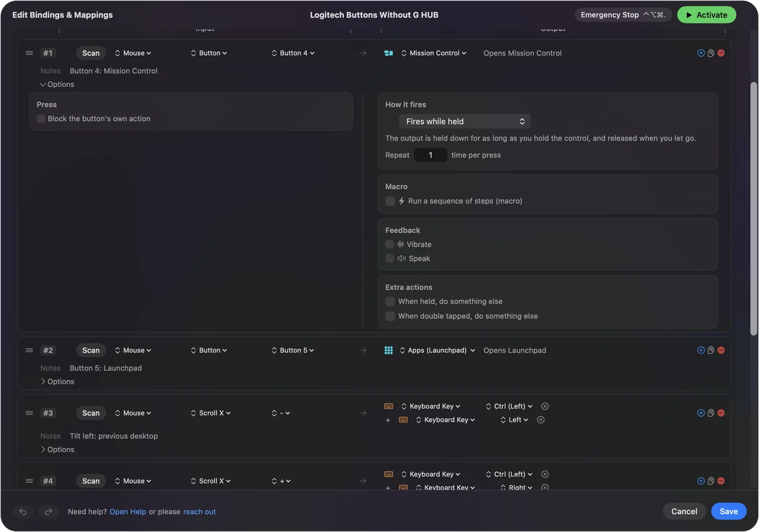Collapse Options for binding #1
The height and width of the screenshot is (532, 759).
coord(57,85)
